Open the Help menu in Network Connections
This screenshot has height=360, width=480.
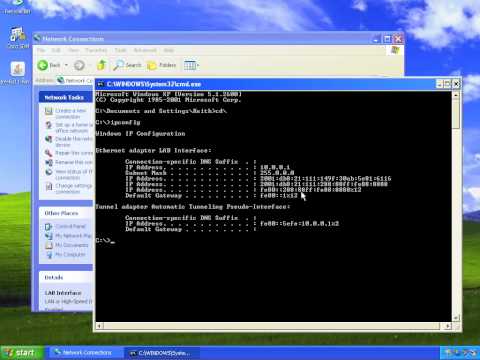[169, 50]
